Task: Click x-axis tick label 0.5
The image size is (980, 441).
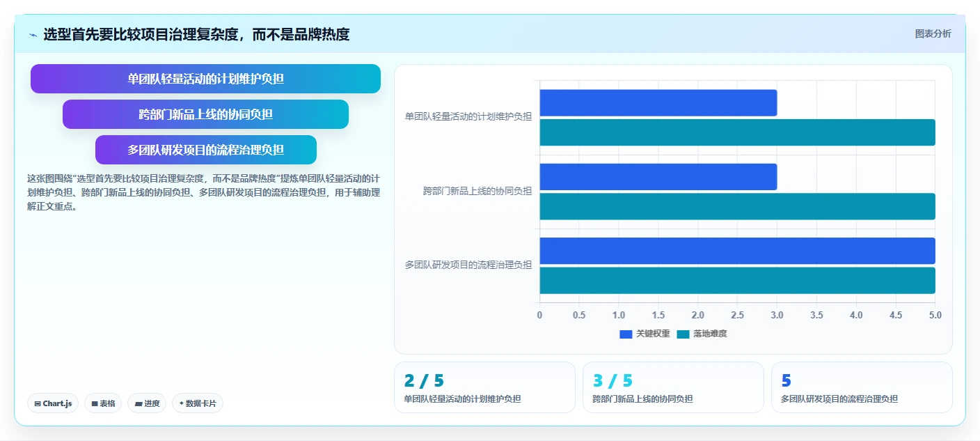Action: [x=579, y=315]
